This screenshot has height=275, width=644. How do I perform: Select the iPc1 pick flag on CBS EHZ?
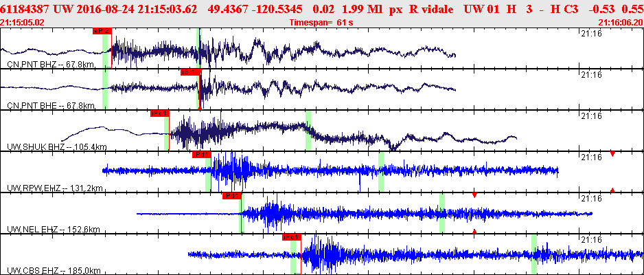pyautogui.click(x=292, y=237)
